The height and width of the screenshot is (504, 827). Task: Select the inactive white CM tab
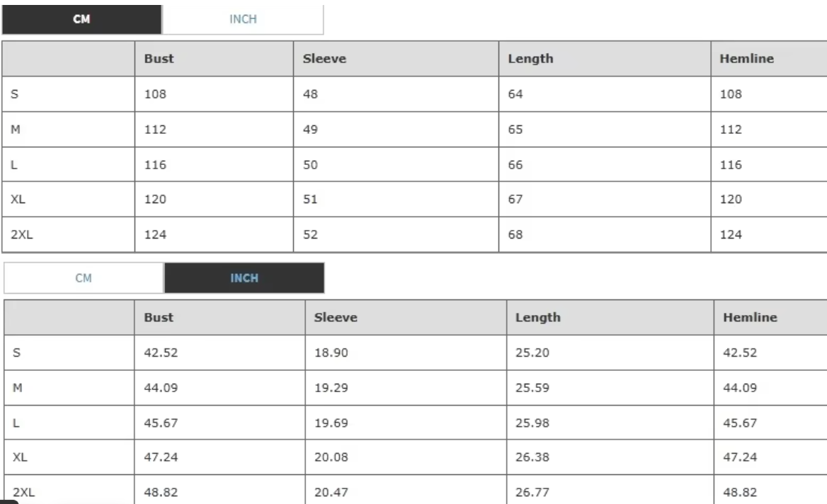[x=84, y=278]
